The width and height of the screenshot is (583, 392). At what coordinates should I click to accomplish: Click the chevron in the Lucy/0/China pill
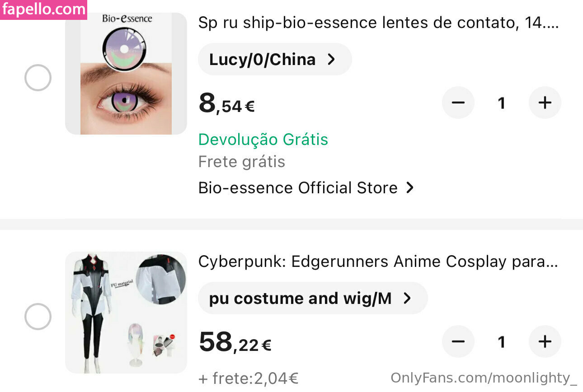331,59
